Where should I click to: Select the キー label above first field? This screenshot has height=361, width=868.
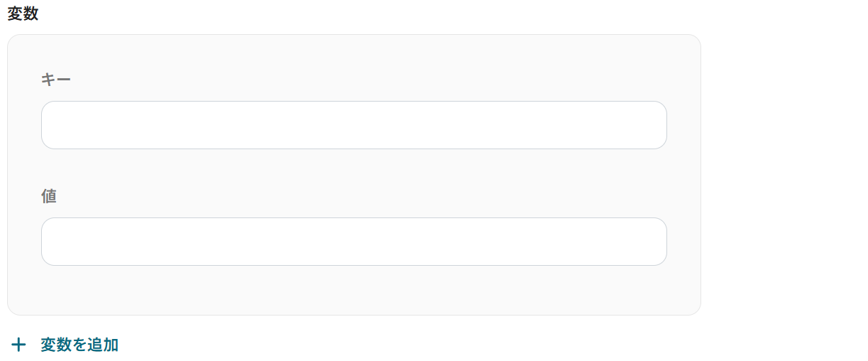coord(56,80)
